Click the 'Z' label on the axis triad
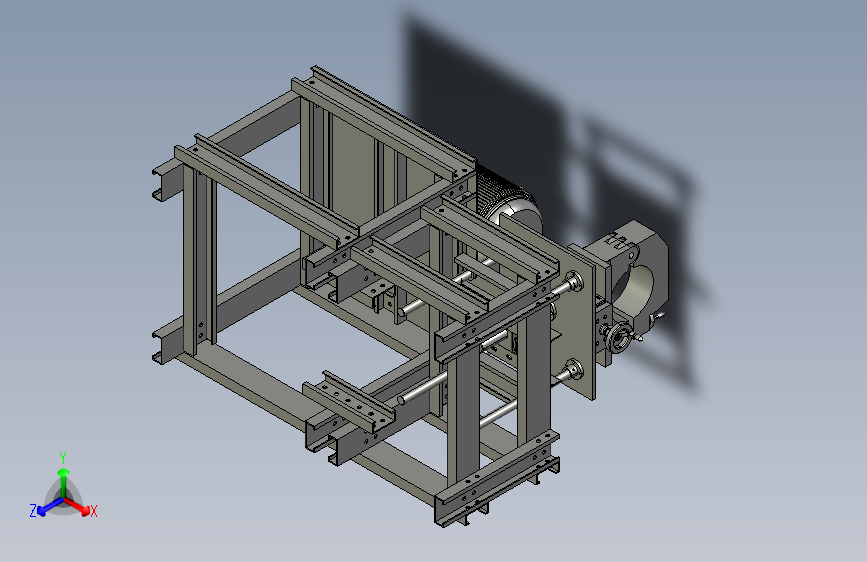 [x=33, y=511]
